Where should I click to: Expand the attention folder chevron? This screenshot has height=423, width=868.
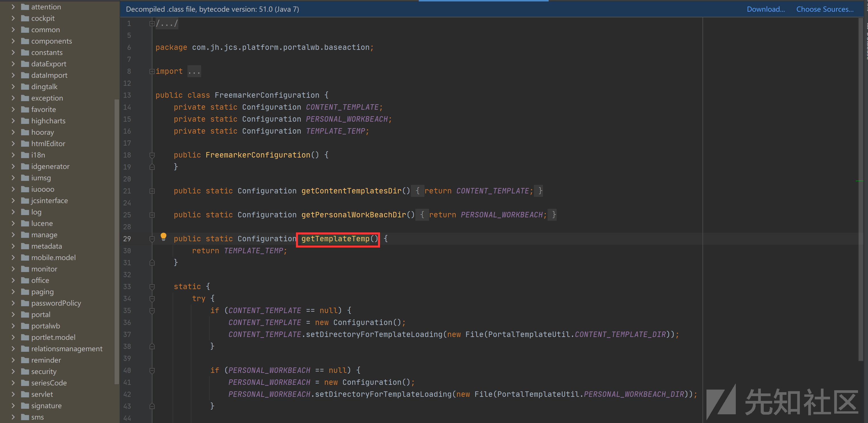[13, 7]
